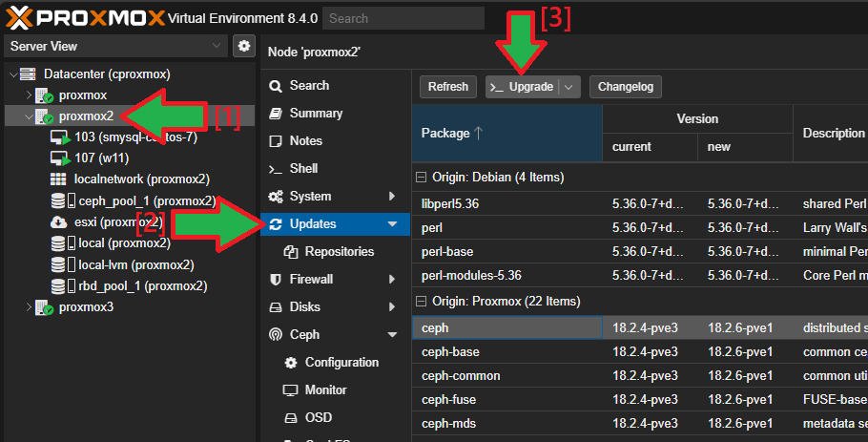
Task: Collapse the Origin: Debian group
Action: tap(422, 178)
